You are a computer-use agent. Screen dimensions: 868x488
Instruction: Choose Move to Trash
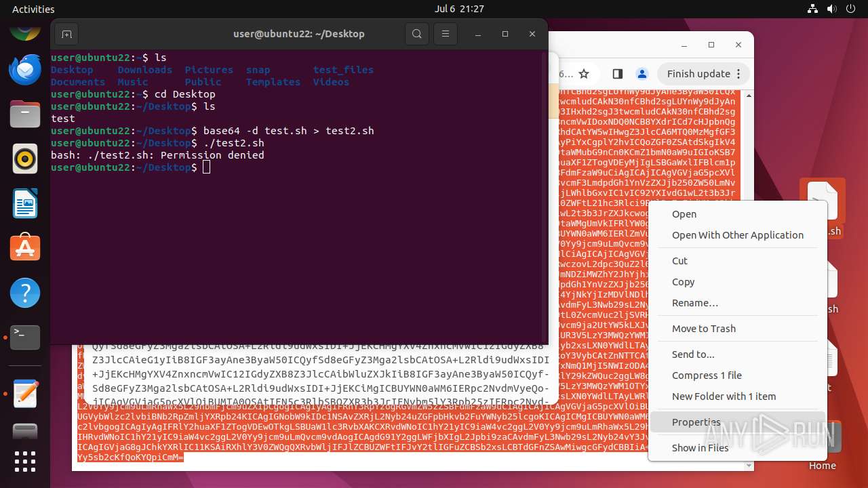[704, 329]
